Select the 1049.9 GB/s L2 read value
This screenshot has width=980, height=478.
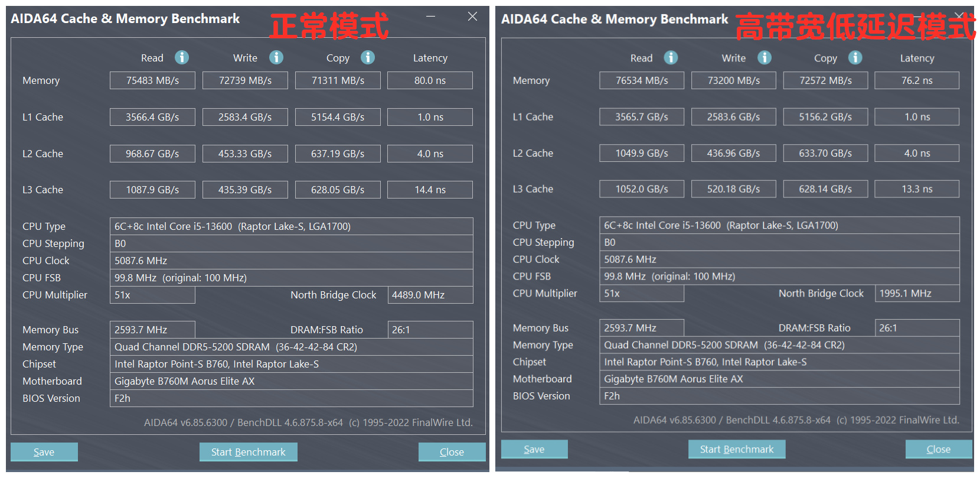point(642,153)
